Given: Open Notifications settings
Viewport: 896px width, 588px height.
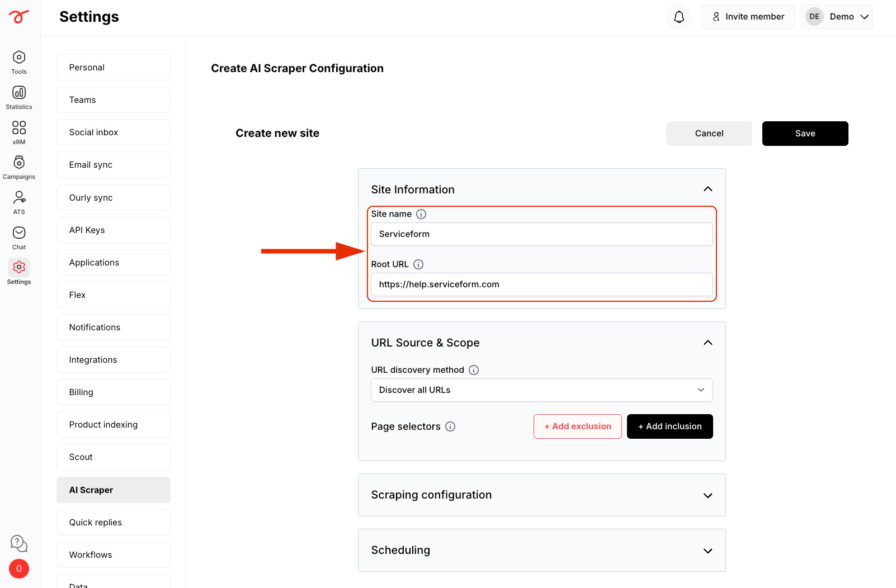Looking at the screenshot, I should click(114, 328).
